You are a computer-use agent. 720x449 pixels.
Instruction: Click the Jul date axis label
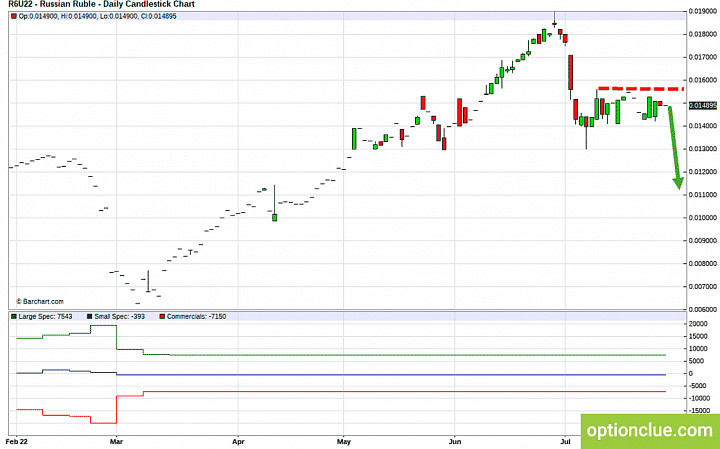(565, 442)
